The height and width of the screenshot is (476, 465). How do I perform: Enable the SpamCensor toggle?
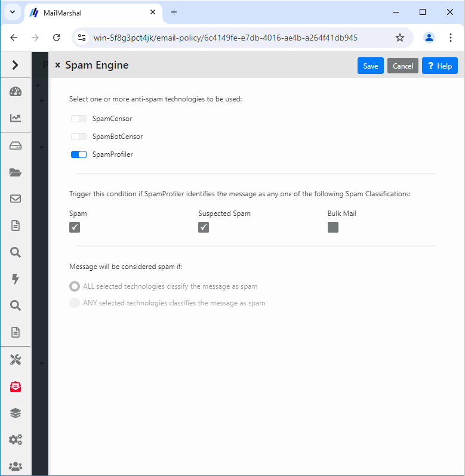click(x=79, y=119)
